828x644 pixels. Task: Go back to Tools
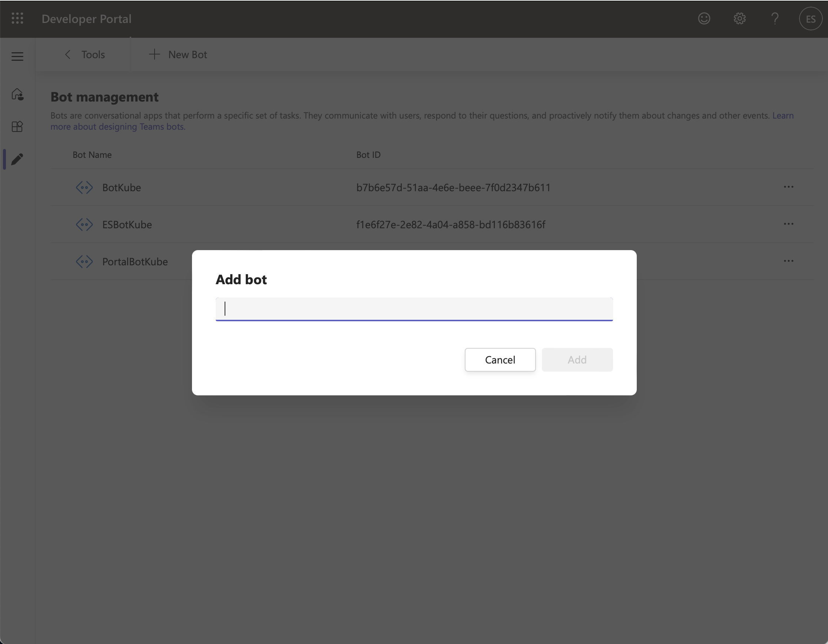pyautogui.click(x=85, y=54)
